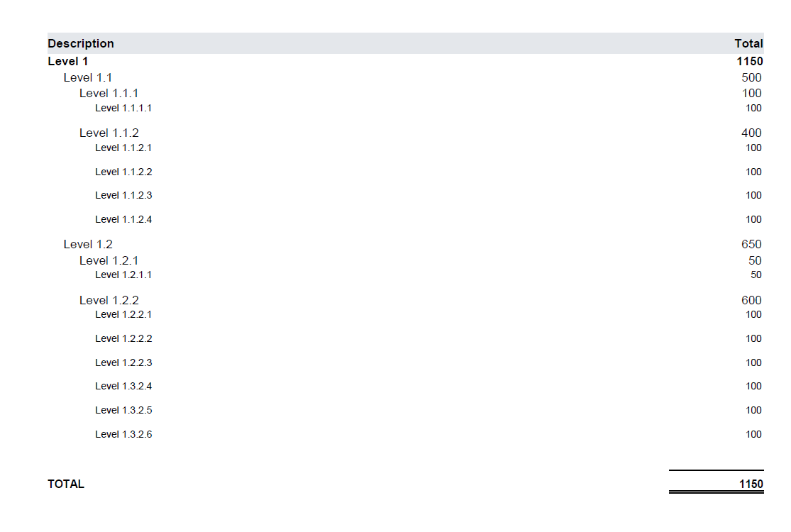This screenshot has width=791, height=532.
Task: Select the Total column header
Action: (748, 43)
